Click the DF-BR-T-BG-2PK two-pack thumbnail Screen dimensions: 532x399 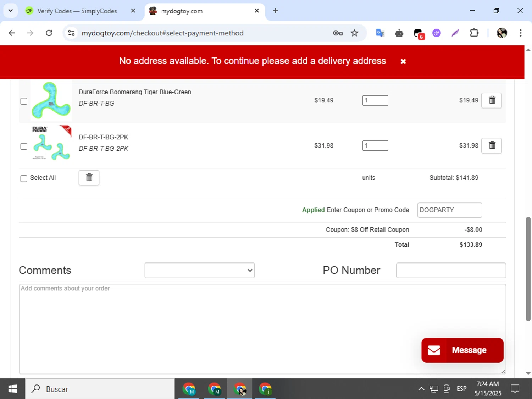(x=51, y=143)
